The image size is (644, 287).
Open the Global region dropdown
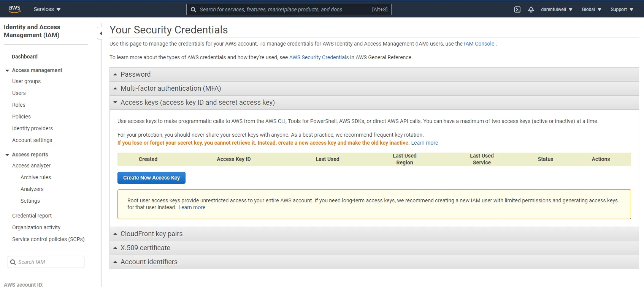(591, 9)
